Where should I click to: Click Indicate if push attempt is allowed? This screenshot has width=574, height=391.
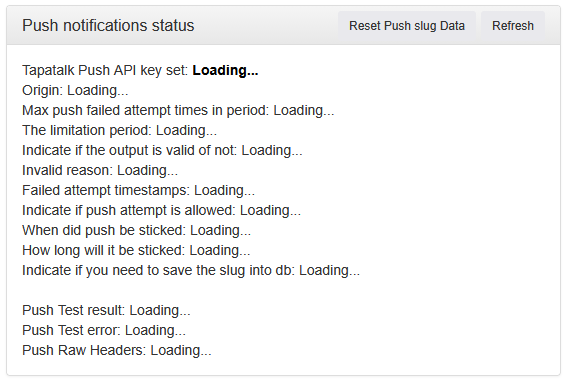click(161, 211)
